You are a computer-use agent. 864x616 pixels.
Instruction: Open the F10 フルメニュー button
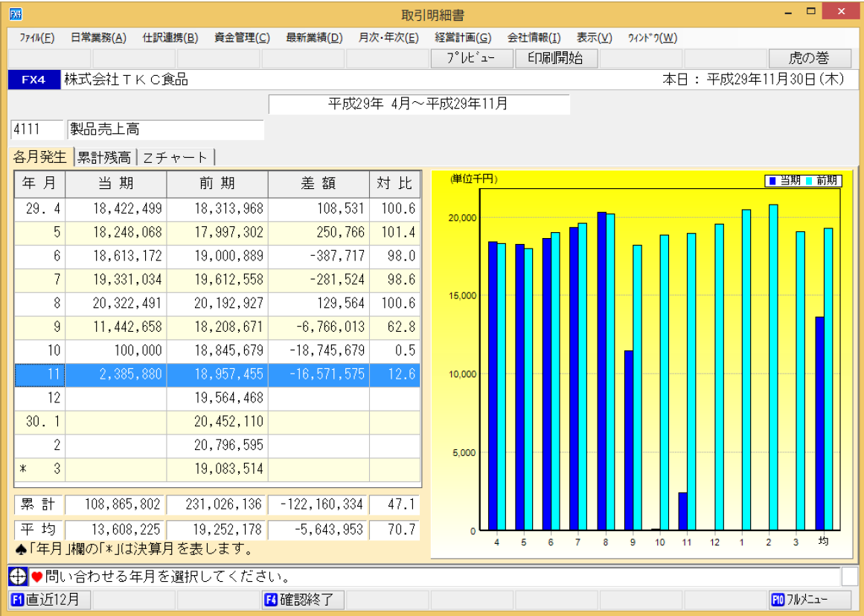click(x=810, y=600)
